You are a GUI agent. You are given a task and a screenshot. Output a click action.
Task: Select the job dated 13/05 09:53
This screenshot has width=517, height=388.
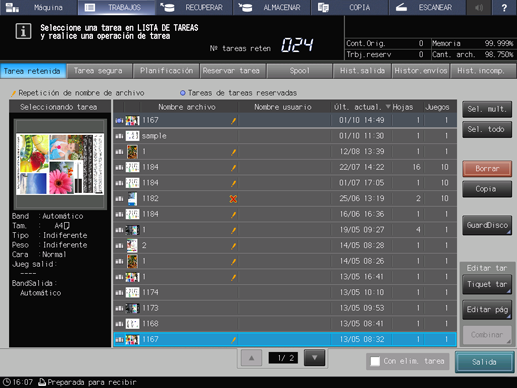click(285, 308)
